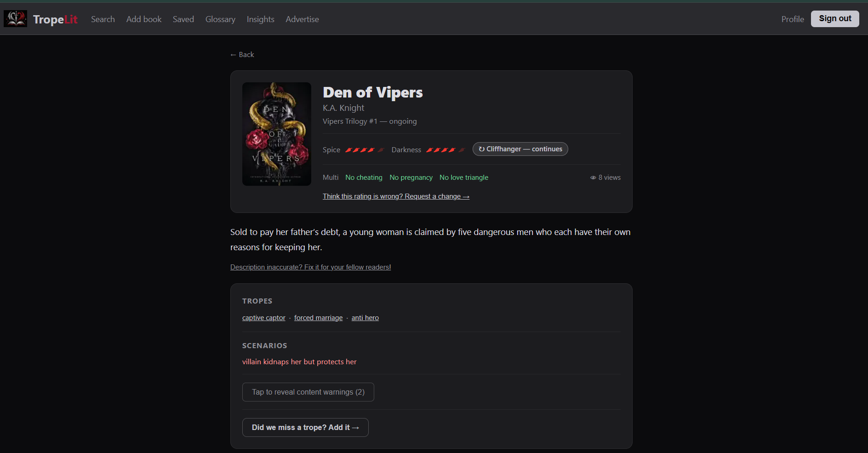Click the No cheating tag
868x453 pixels.
364,178
